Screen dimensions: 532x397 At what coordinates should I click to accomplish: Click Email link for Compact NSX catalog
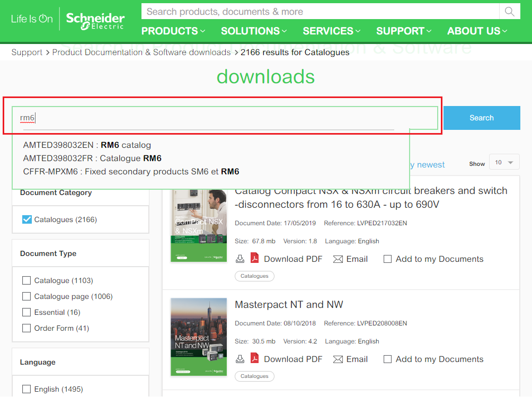click(x=357, y=259)
